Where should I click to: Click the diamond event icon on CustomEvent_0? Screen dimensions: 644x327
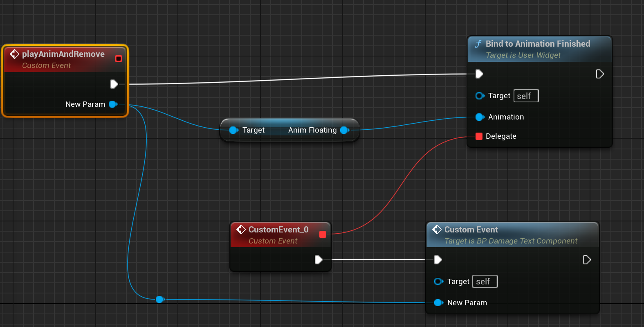pos(241,230)
